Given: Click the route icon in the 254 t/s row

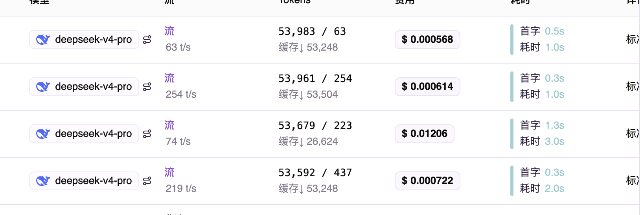Looking at the screenshot, I should [x=147, y=87].
